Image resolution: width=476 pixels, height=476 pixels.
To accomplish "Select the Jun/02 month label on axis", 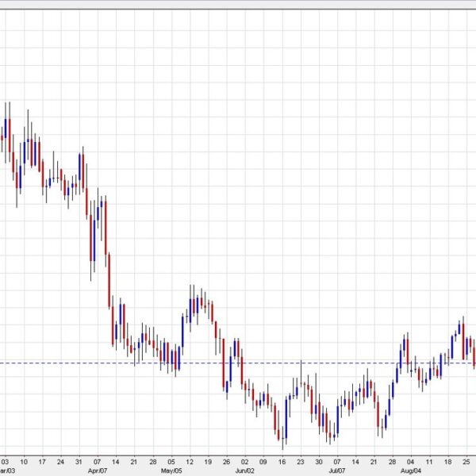I will [245, 470].
